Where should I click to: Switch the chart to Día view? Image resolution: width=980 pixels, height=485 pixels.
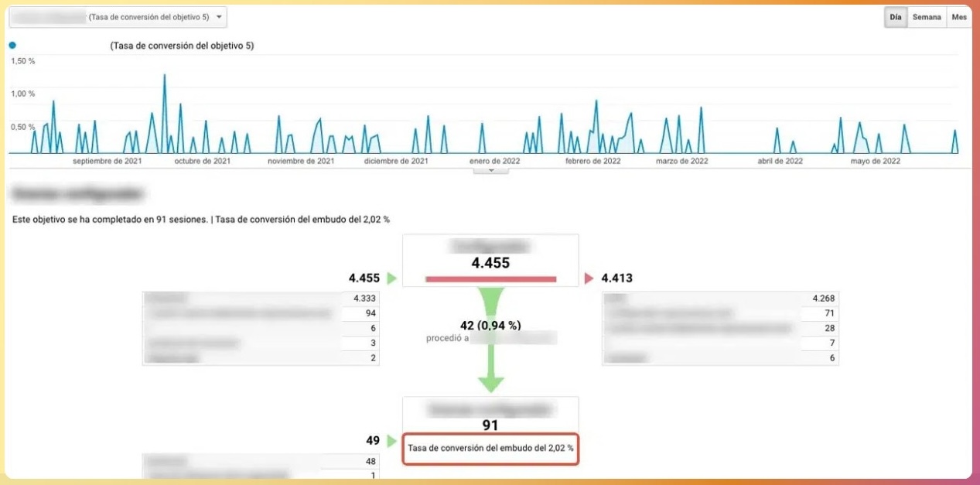coord(895,17)
